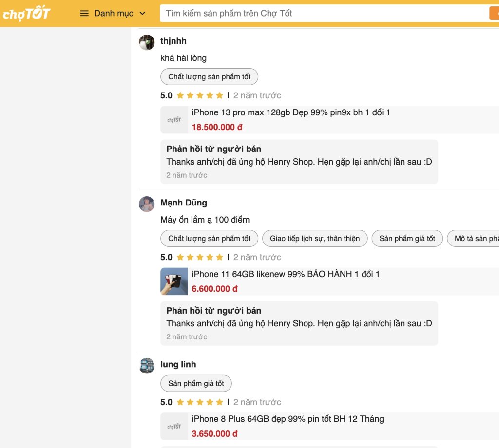499x448 pixels.
Task: Expand the Danh mục dropdown chevron
Action: [143, 13]
